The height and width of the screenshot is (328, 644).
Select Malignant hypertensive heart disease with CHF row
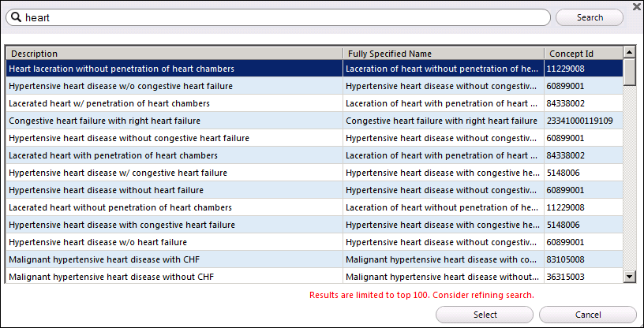click(315, 259)
